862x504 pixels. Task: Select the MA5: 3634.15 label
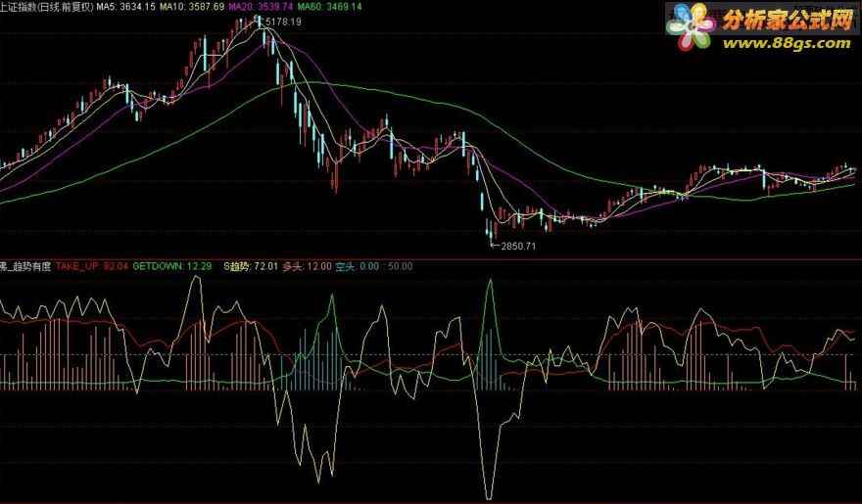pyautogui.click(x=126, y=7)
